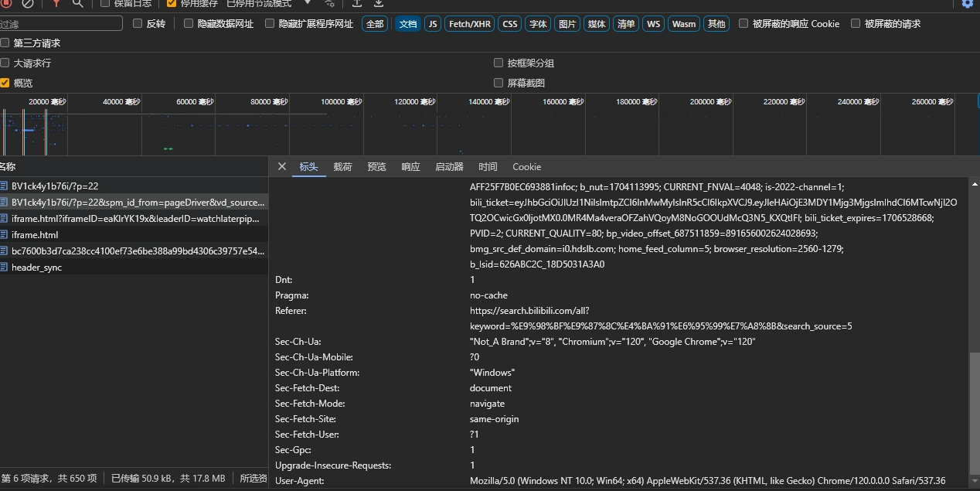The height and width of the screenshot is (491, 980).
Task: Open network settings gear icon
Action: tap(967, 3)
